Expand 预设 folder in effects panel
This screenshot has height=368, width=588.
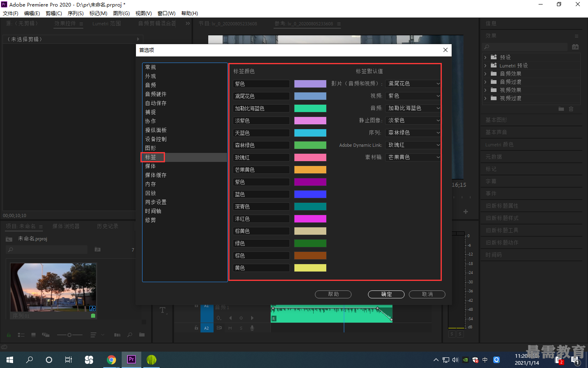pyautogui.click(x=486, y=57)
